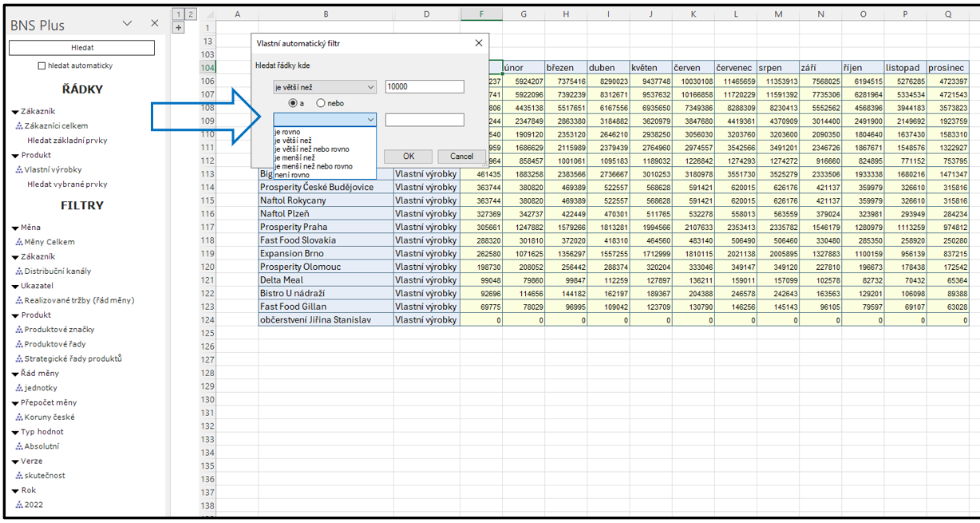Click hierarchy icon beside jednotky
The height and width of the screenshot is (523, 980).
coord(19,388)
